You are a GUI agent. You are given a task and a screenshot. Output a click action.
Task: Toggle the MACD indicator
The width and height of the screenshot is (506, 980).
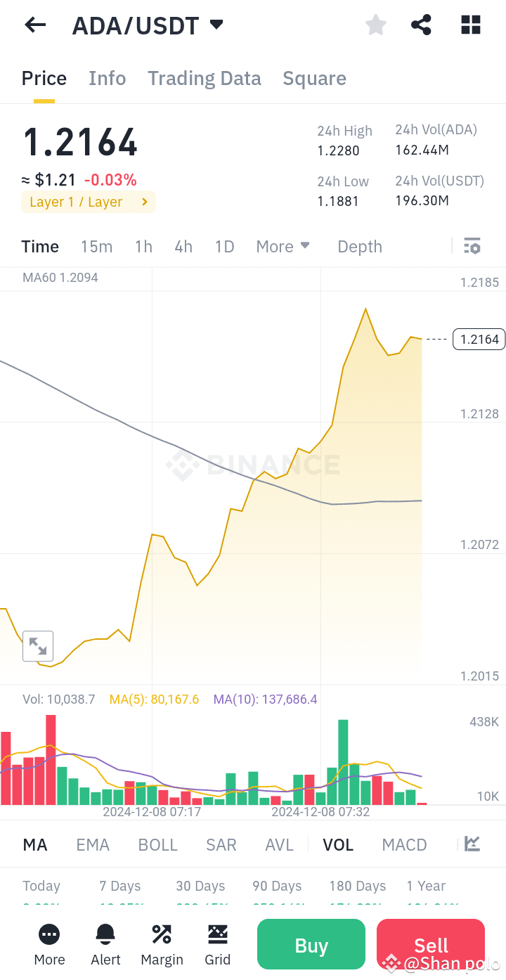(x=404, y=844)
